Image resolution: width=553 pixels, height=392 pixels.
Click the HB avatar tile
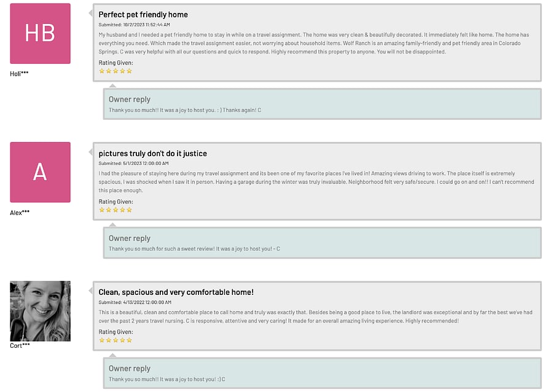tap(40, 34)
